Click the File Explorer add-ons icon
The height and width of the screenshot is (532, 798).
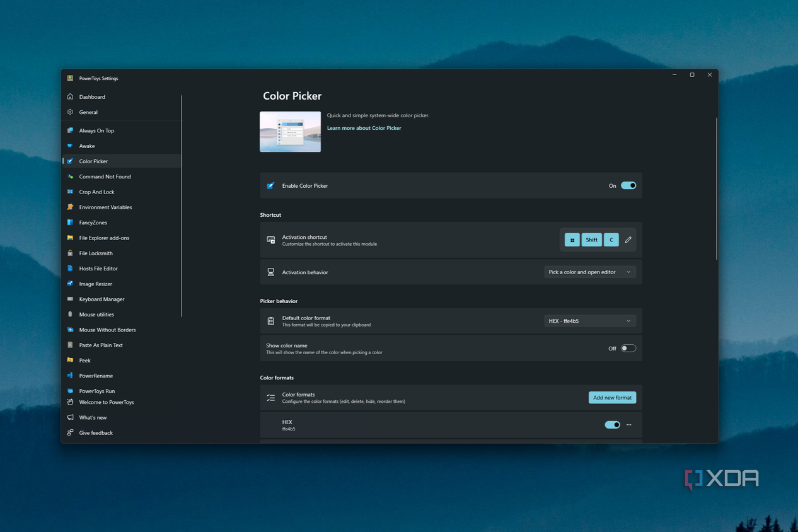pyautogui.click(x=70, y=238)
